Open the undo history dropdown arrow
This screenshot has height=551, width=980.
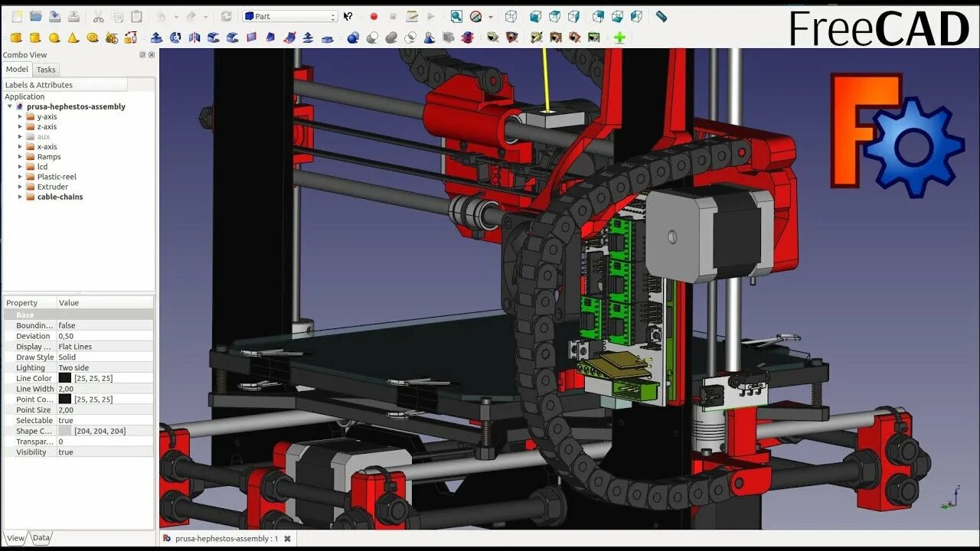coord(176,17)
